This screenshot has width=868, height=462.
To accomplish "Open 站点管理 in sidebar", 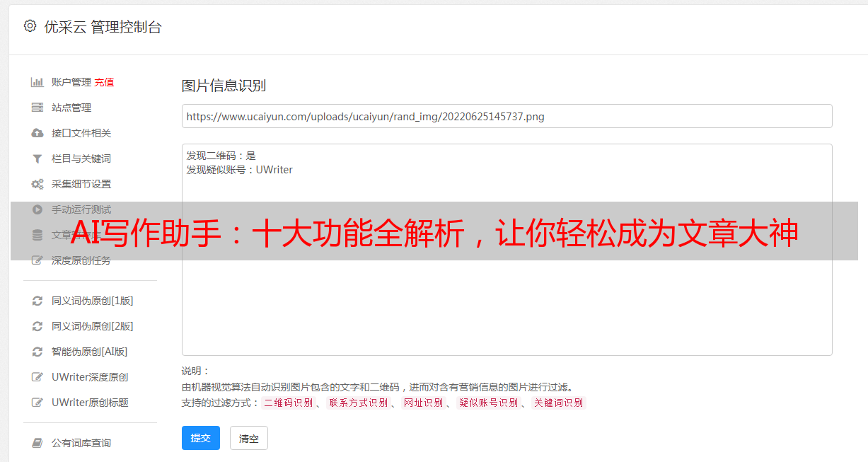I will [71, 108].
